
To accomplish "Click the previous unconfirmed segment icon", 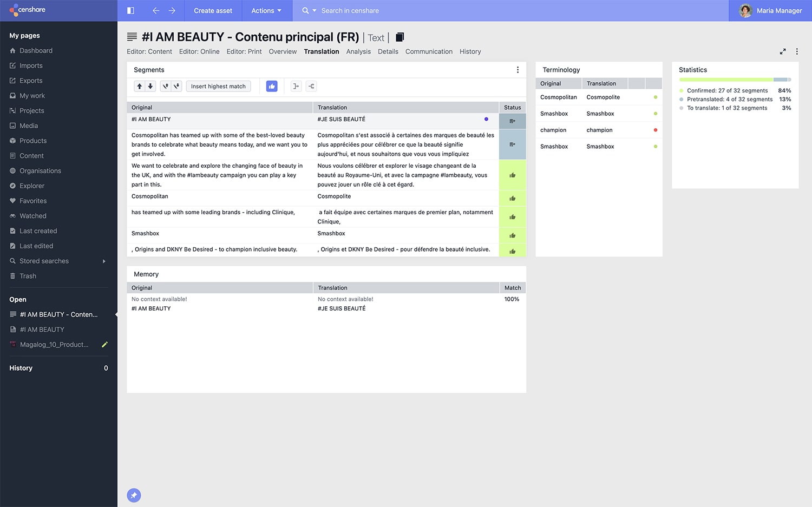I will point(166,86).
